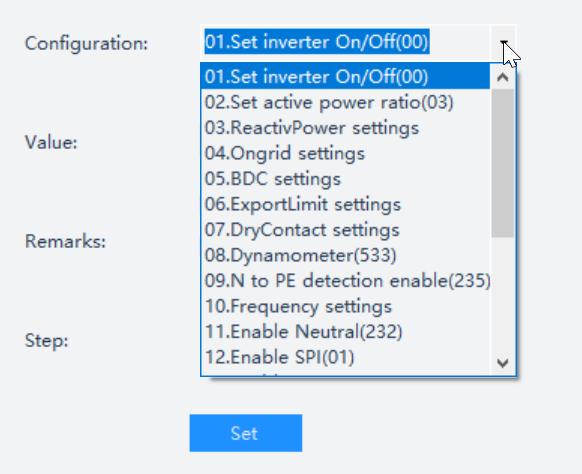Choose 10.Frequency settings option

[x=345, y=306]
